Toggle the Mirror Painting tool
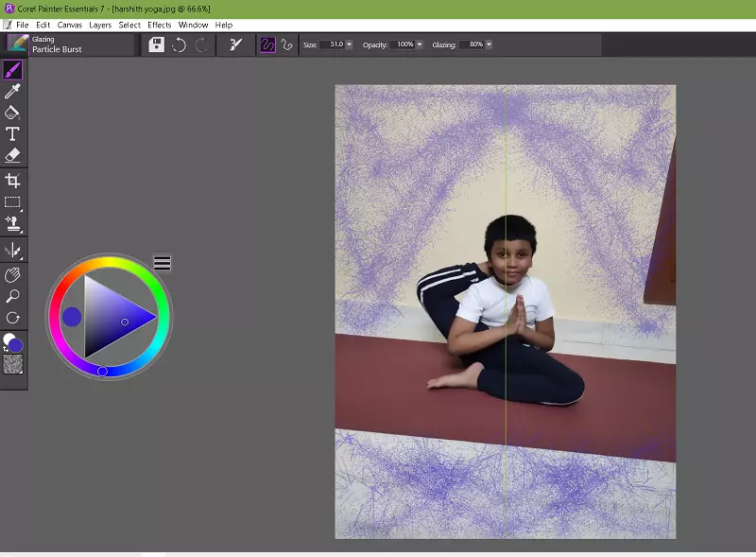 pos(13,251)
